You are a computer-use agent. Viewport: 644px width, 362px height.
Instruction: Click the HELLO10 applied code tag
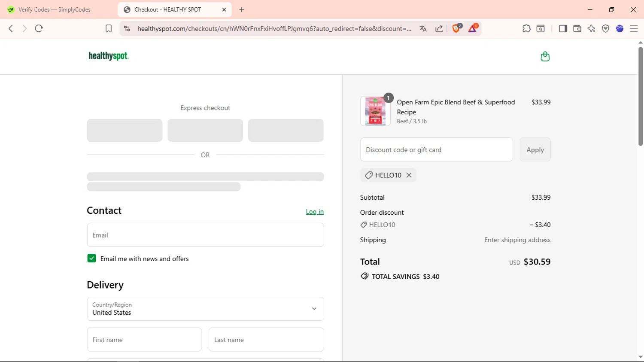click(388, 175)
